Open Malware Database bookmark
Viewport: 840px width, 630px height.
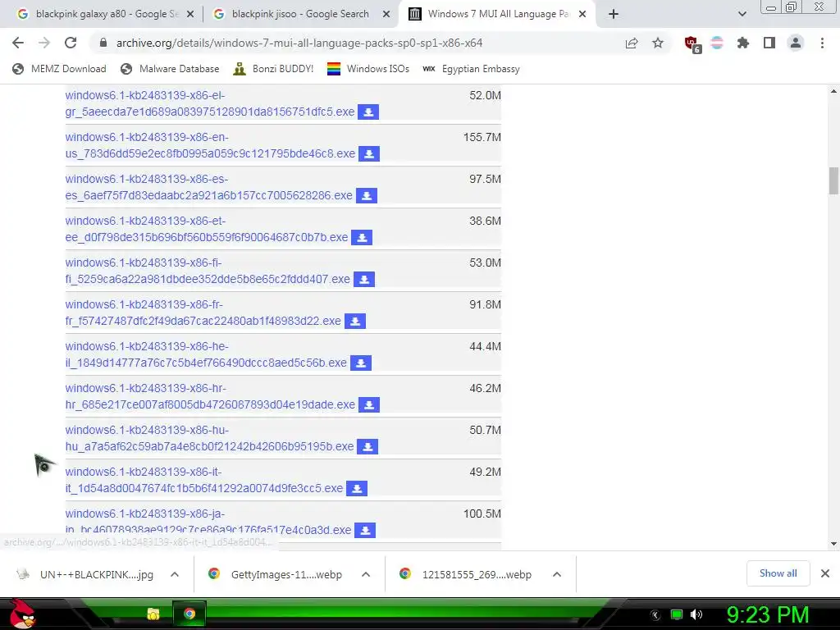point(170,69)
